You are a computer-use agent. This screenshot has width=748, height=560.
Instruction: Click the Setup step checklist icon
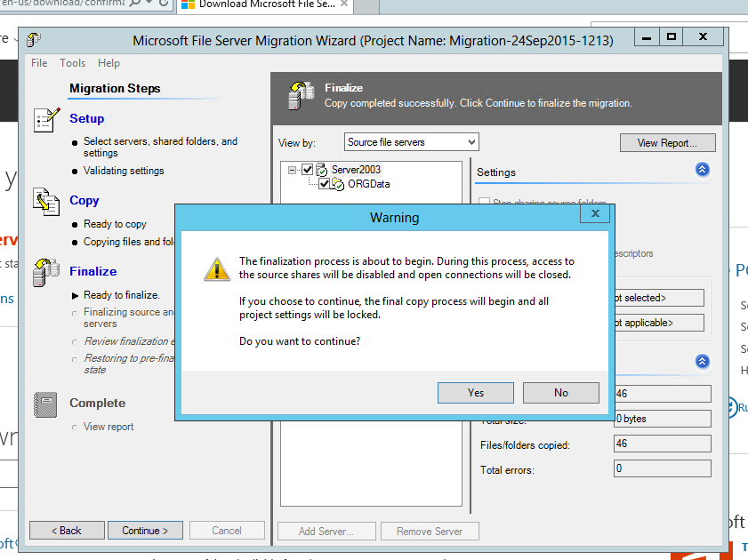tap(46, 120)
